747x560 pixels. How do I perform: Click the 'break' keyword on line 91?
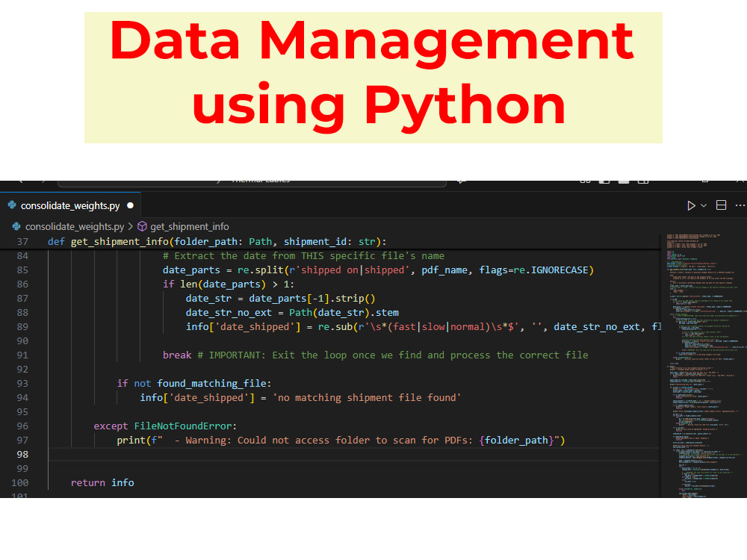click(x=177, y=355)
